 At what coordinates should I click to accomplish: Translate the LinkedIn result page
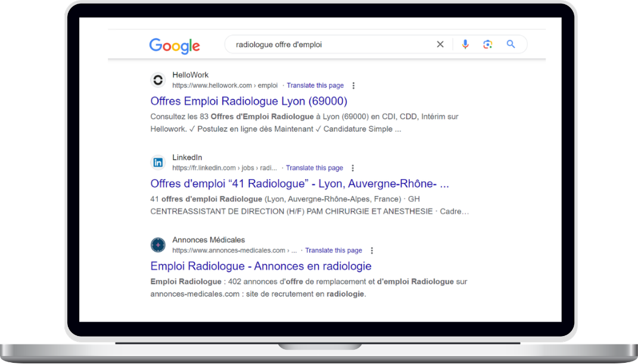point(314,168)
